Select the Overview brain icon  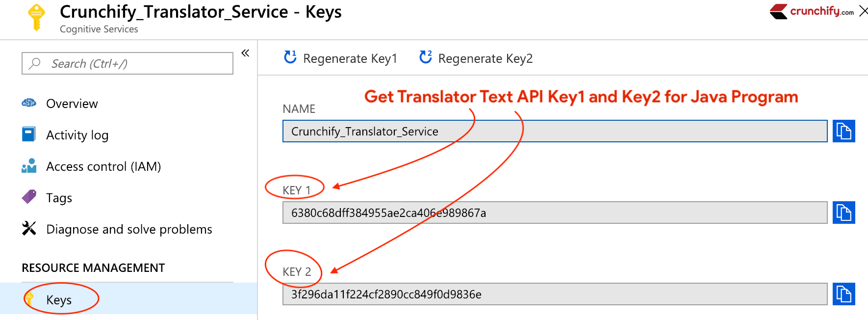[x=29, y=103]
